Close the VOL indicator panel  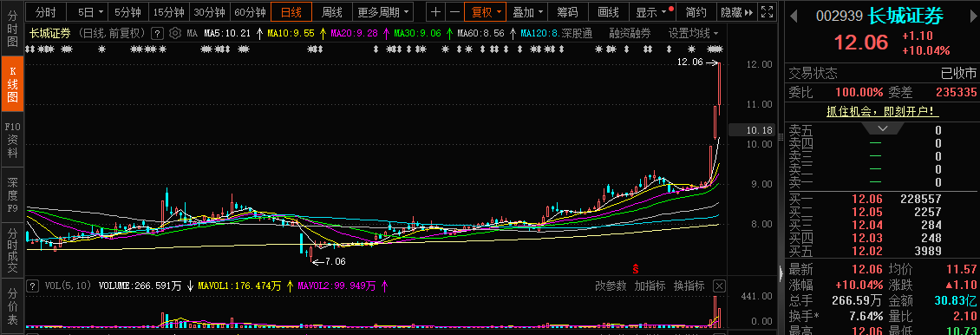click(x=719, y=286)
